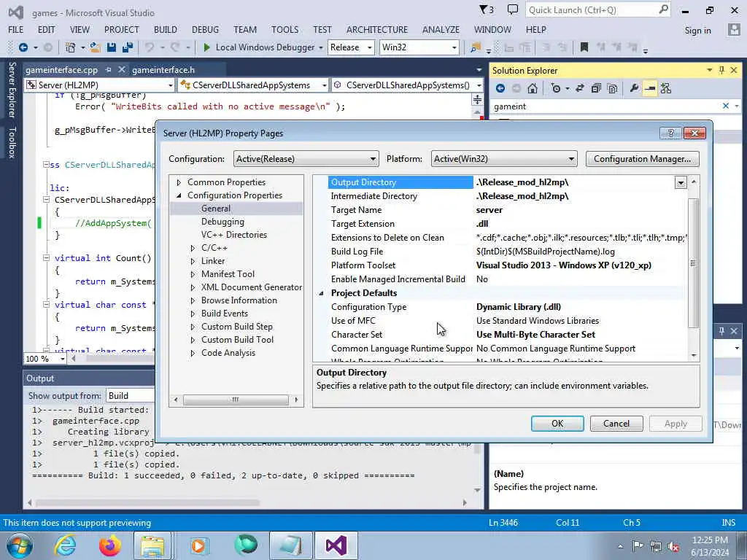
Task: Go to Solution Explorer Home
Action: click(532, 88)
